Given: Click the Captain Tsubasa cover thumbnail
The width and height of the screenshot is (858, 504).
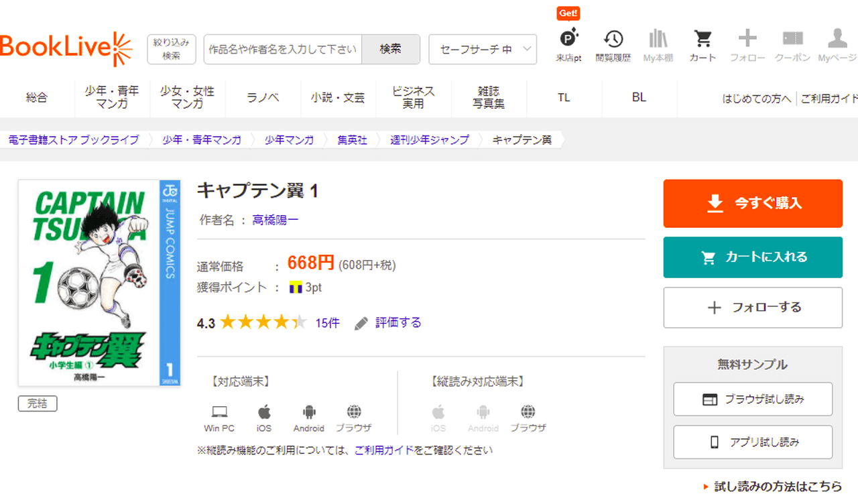Looking at the screenshot, I should 99,283.
